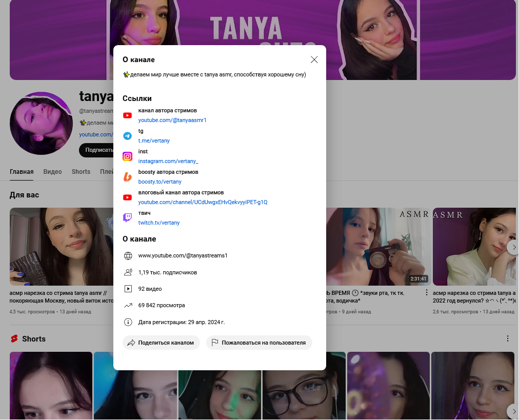519x420 pixels.
Task: Open the first Shorts thumbnail on the left
Action: 51,386
